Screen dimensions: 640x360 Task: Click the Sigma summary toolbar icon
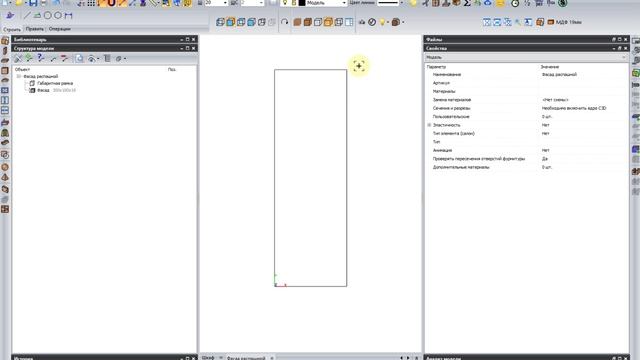[467, 3]
